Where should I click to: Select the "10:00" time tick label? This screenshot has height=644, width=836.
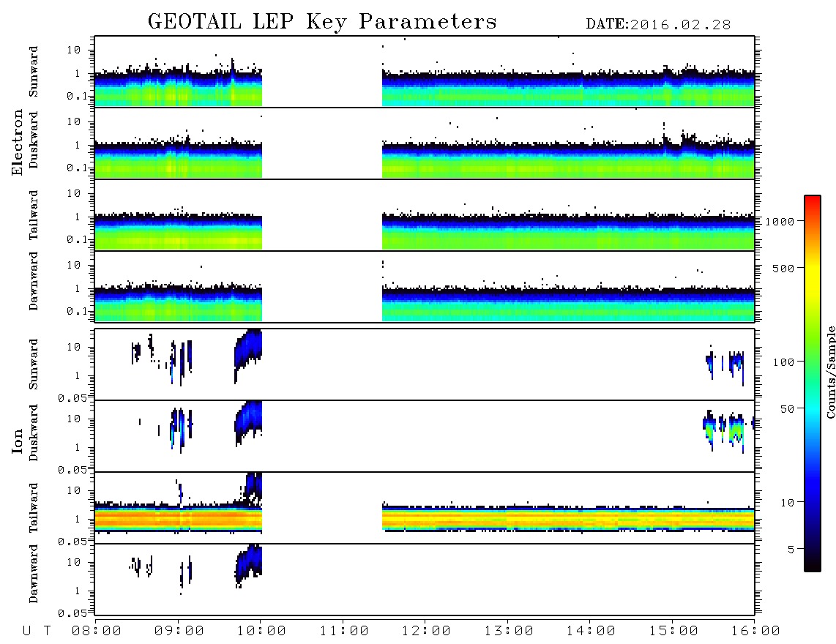pyautogui.click(x=261, y=632)
